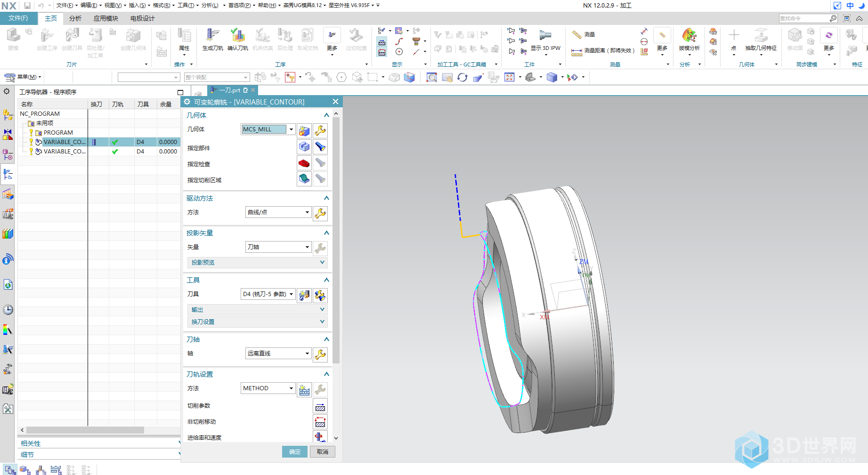Click the Specify Check (指定检查) red icon
This screenshot has width=868, height=475.
point(304,163)
